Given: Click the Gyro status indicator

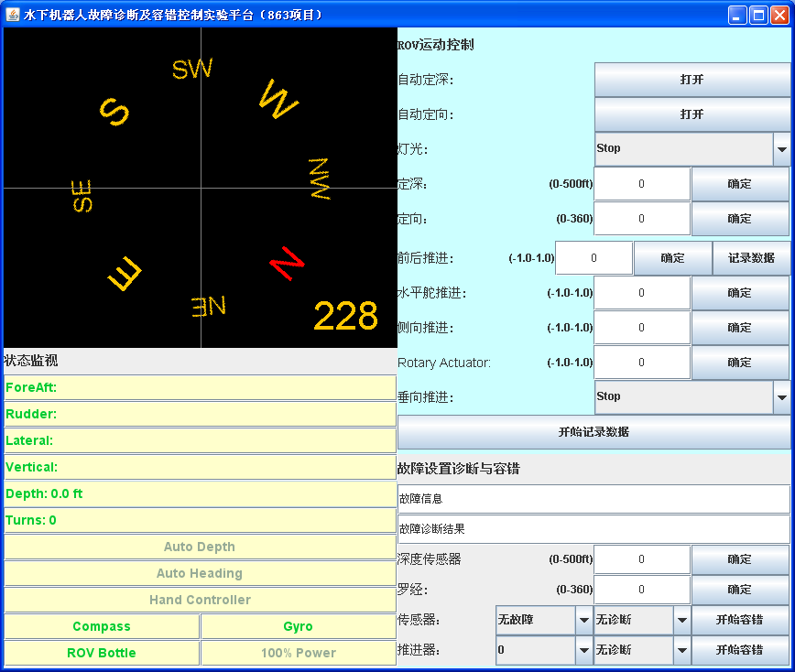Looking at the screenshot, I should pyautogui.click(x=299, y=626).
